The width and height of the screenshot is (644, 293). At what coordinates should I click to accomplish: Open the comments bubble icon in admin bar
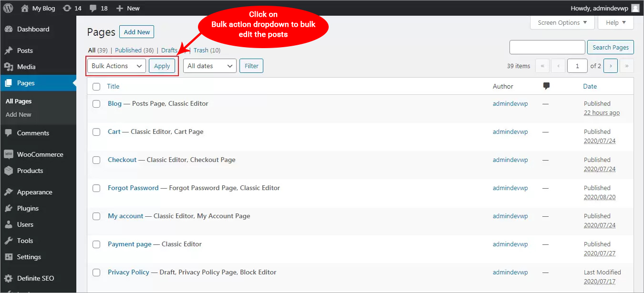pos(93,8)
